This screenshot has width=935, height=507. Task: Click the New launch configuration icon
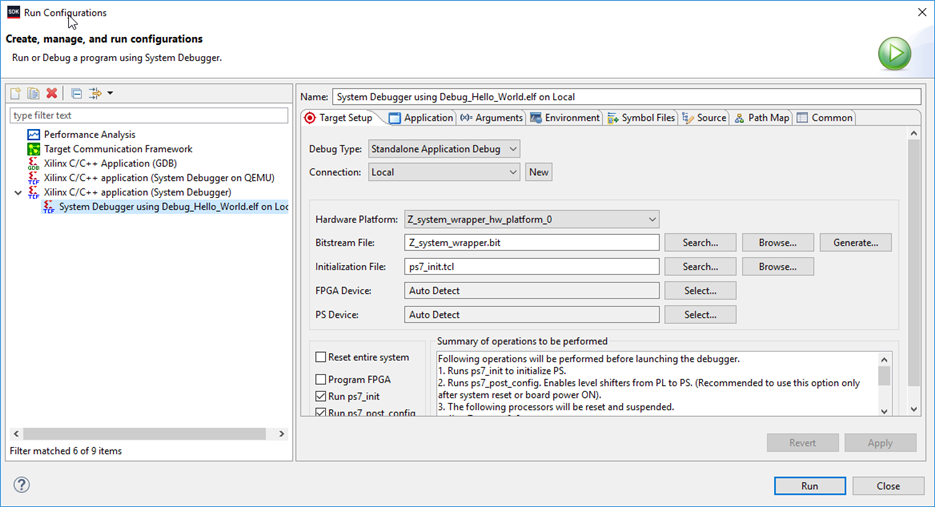(x=16, y=93)
